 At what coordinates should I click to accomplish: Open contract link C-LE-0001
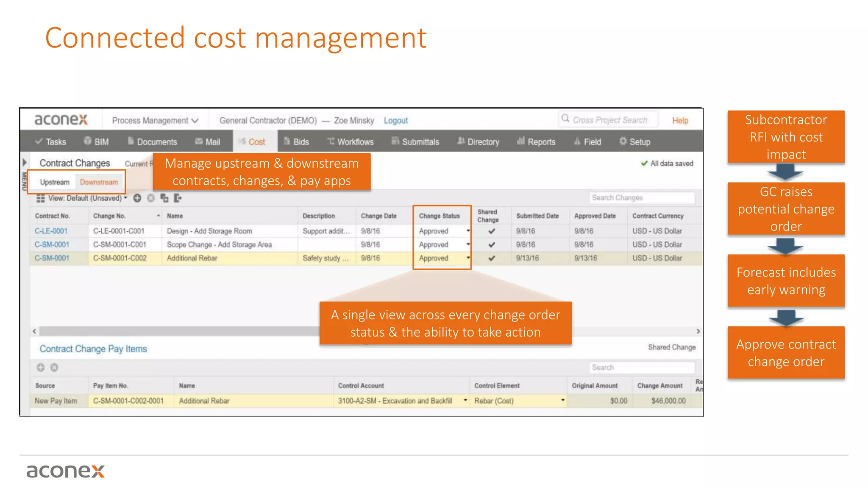click(x=51, y=231)
